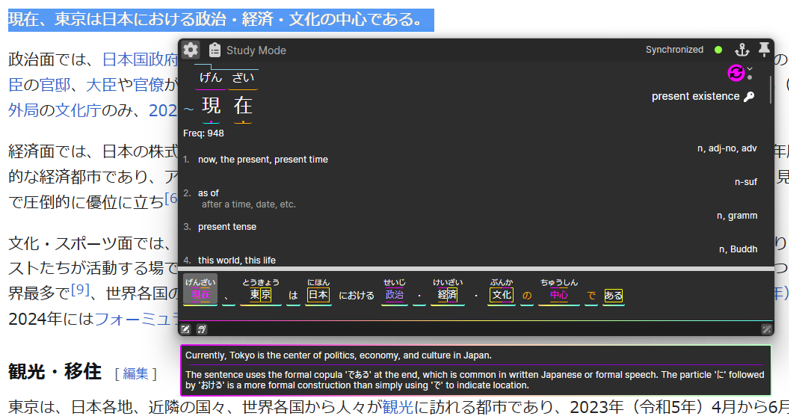Click the edit pencil icon at popup bottom-left
The image size is (789, 416).
tap(186, 329)
